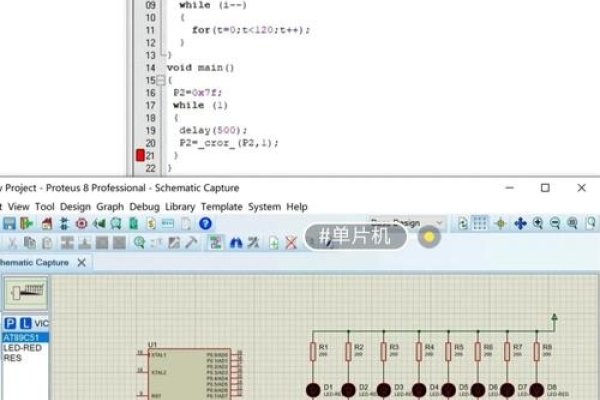Open the Help menu

point(297,207)
